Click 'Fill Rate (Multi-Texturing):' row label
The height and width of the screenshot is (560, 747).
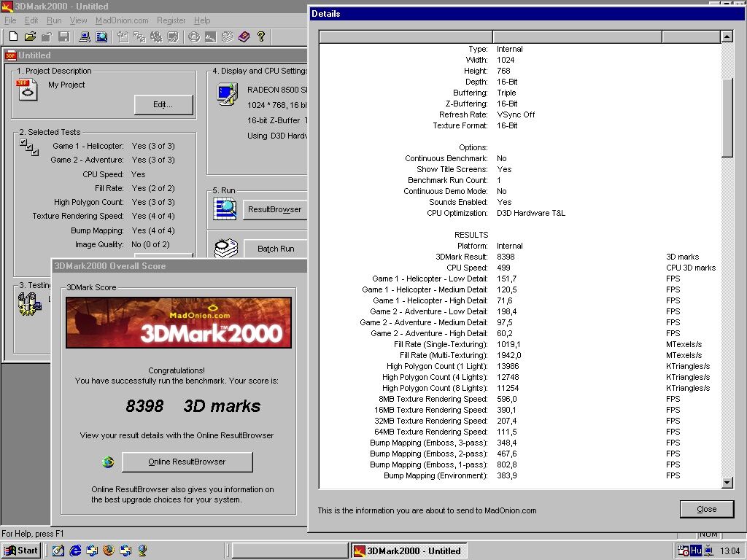point(444,355)
